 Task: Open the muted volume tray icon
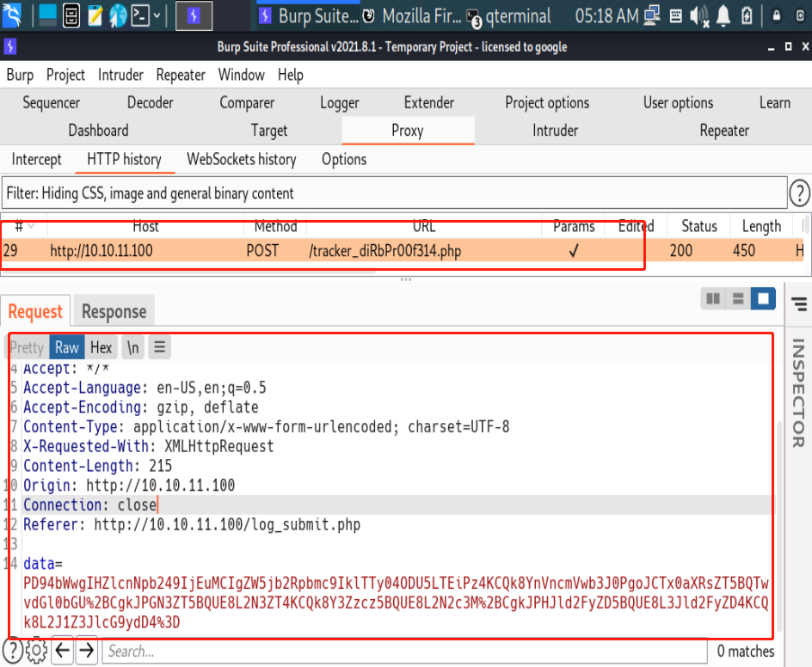click(698, 16)
